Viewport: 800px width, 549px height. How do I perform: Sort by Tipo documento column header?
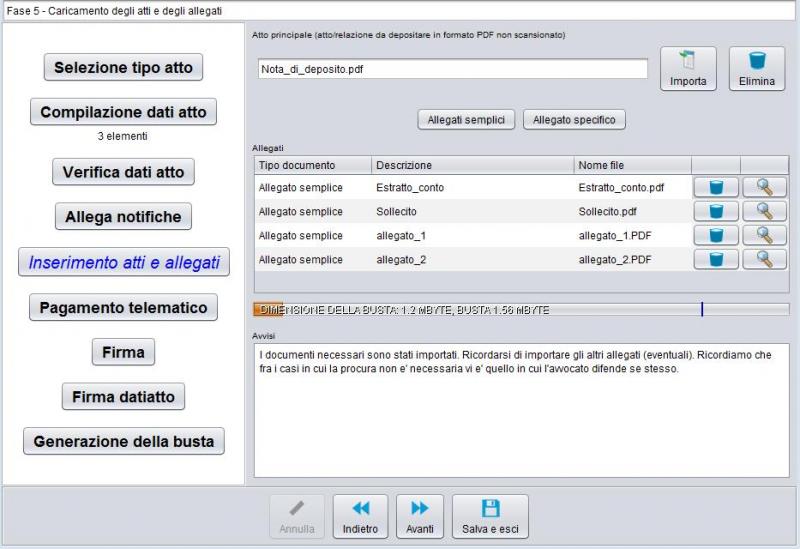coord(313,165)
